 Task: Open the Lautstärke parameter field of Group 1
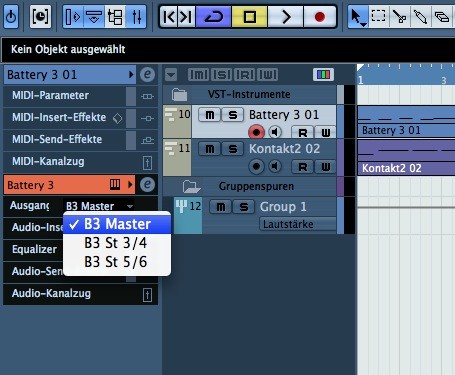point(297,224)
